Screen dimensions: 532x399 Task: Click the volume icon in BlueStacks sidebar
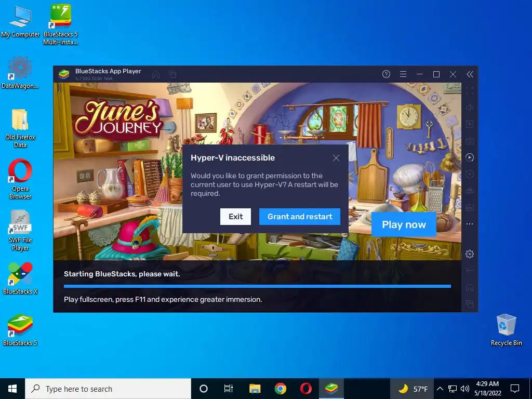470,108
